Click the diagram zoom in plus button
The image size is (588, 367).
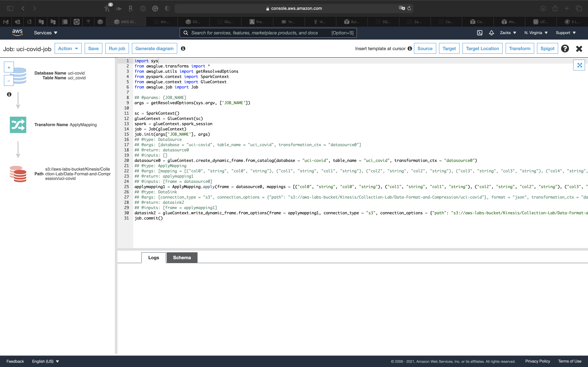click(9, 68)
